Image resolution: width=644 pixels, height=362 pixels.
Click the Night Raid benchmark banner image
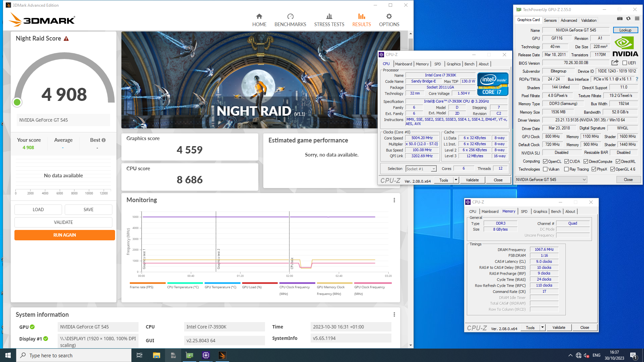[x=261, y=80]
